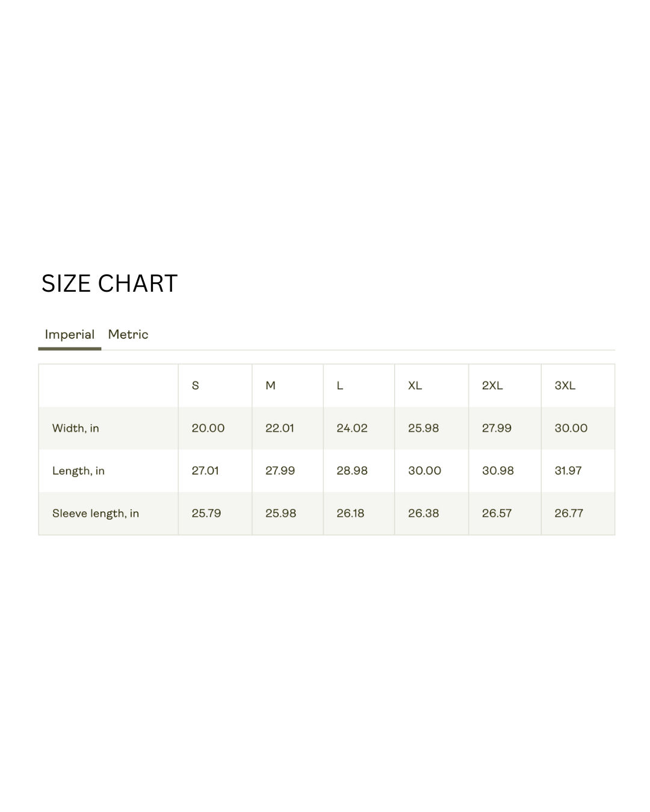Click the 28.98 length value for L

pos(352,471)
